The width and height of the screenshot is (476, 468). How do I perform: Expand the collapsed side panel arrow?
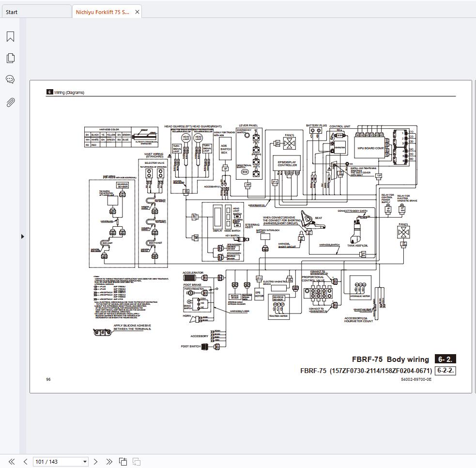click(x=22, y=236)
